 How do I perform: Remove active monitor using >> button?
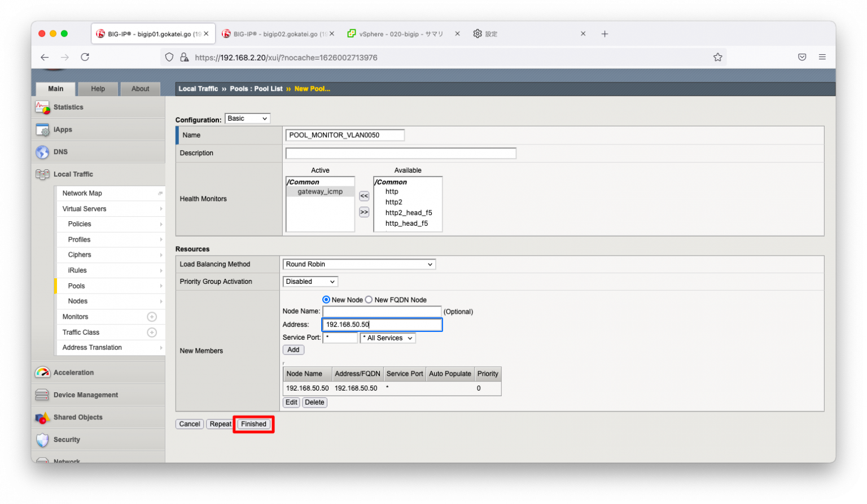click(x=364, y=212)
